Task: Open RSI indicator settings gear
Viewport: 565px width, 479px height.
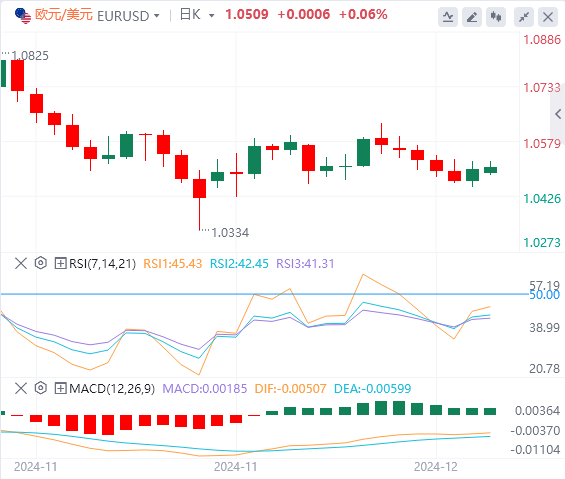Action: [41, 263]
